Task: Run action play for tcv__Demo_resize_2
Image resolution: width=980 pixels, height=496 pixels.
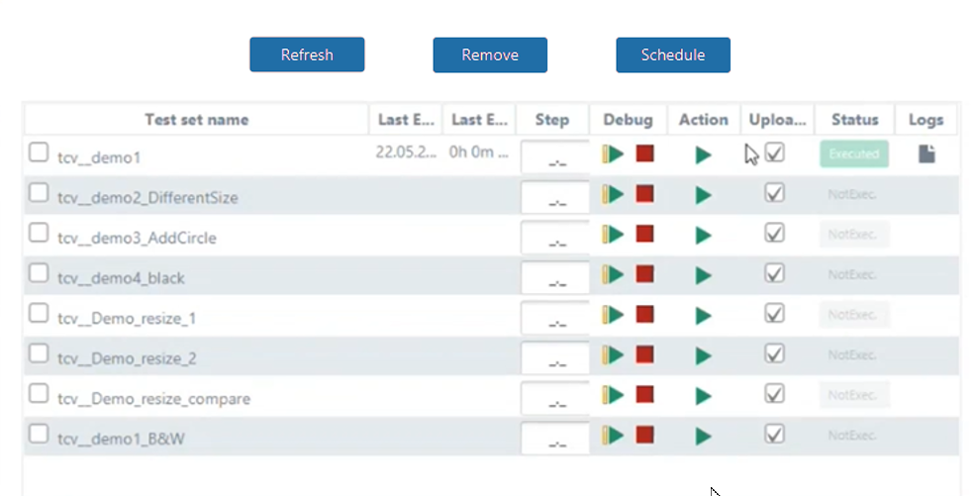Action: pos(704,355)
